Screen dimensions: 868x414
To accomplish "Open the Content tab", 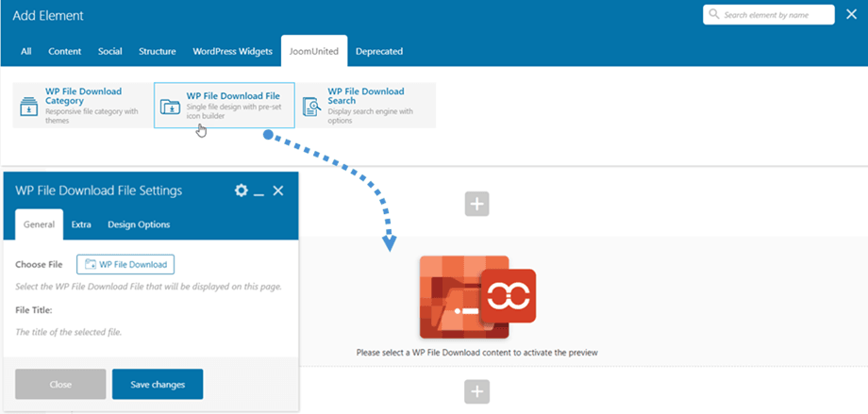I will coord(64,51).
